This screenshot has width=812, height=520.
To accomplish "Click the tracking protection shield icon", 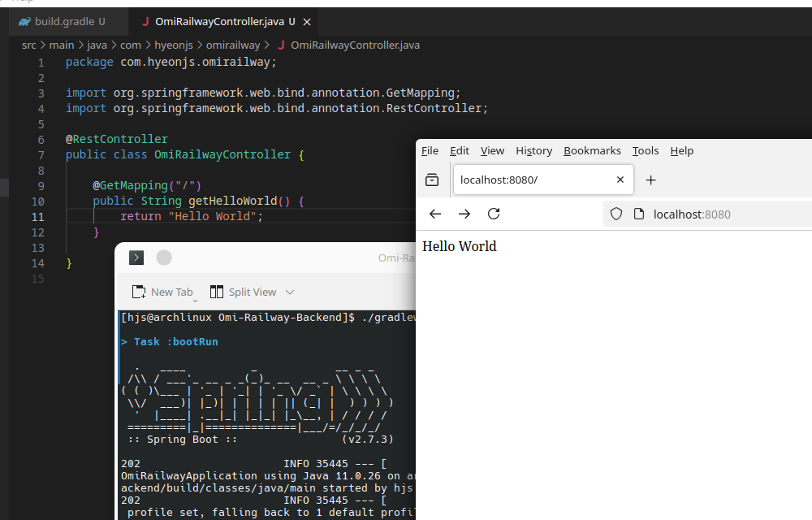I will pyautogui.click(x=616, y=214).
